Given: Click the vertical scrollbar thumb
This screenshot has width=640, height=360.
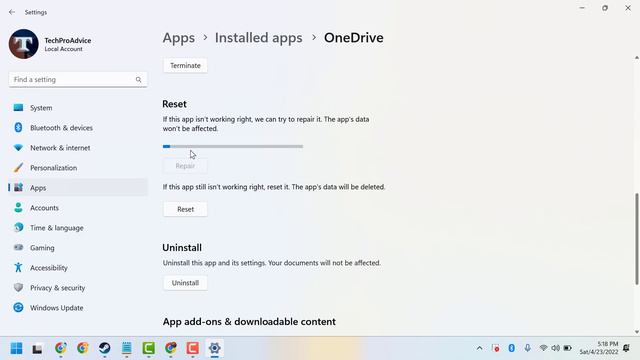Looking at the screenshot, I should [x=637, y=239].
